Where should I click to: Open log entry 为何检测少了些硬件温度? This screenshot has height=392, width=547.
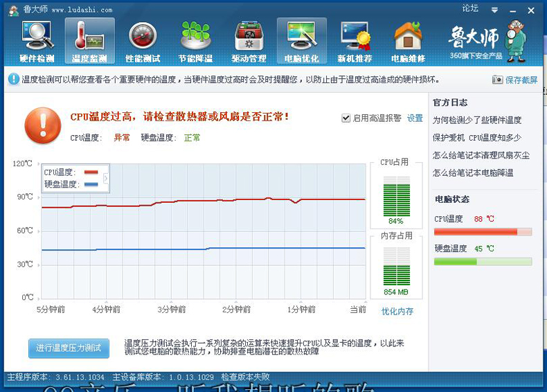pos(477,120)
